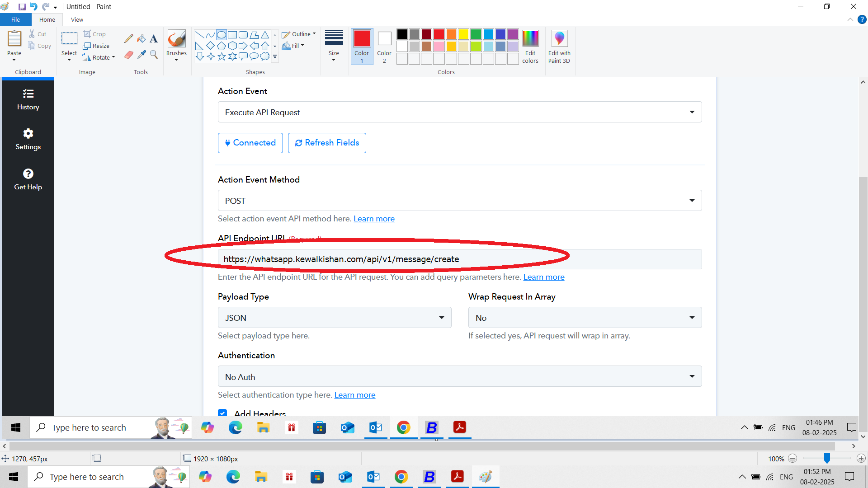
Task: Open the shape Fill dropdown
Action: 293,46
